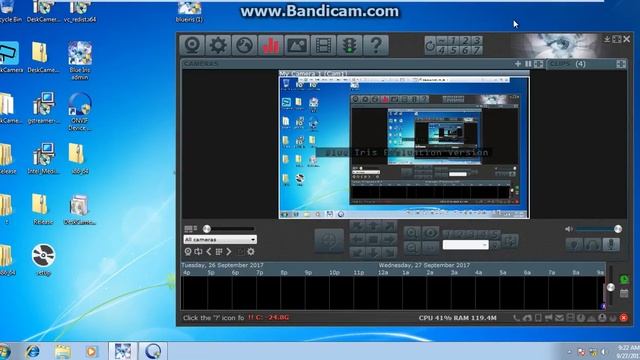Click the speaker volume icon

point(569,229)
